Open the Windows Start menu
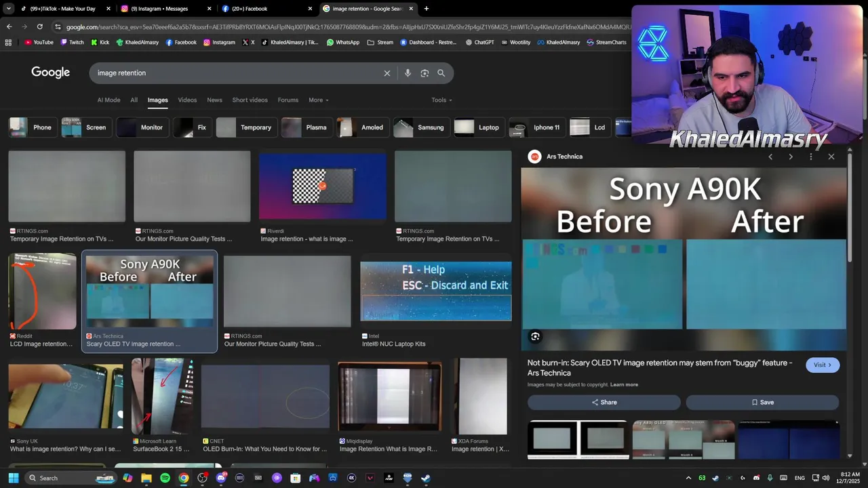Image resolution: width=868 pixels, height=488 pixels. click(x=13, y=478)
